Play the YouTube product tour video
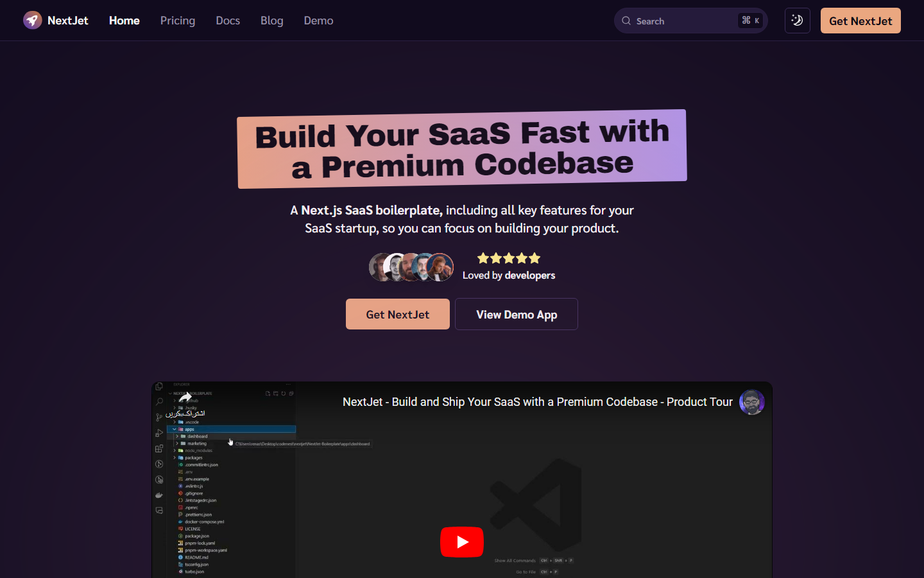Screen dimensions: 924x578 coord(461,542)
